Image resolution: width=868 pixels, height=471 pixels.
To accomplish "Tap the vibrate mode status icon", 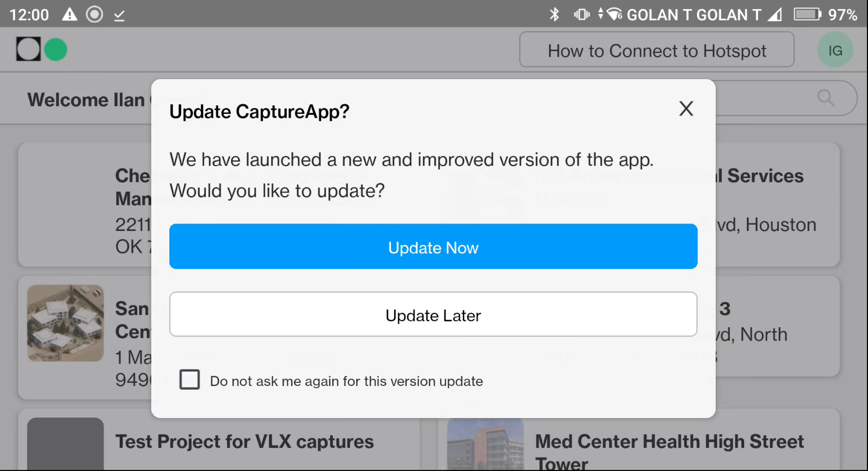I will (x=582, y=14).
